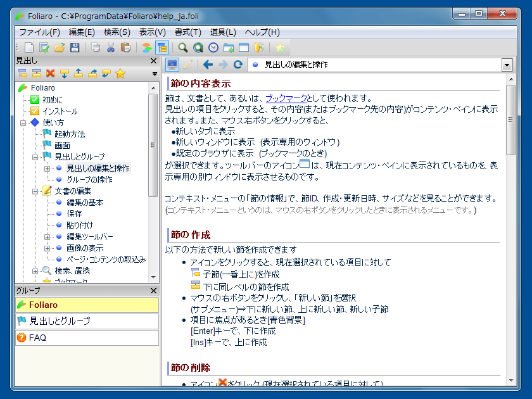The width and height of the screenshot is (532, 399).
Task: Select 貼り付け tree item
Action: coord(80,225)
